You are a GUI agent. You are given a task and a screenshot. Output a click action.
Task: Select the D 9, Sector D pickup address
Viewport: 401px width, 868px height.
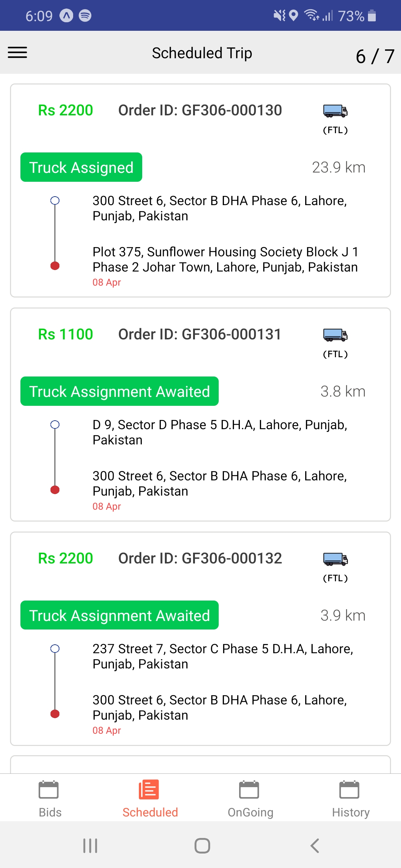(220, 432)
